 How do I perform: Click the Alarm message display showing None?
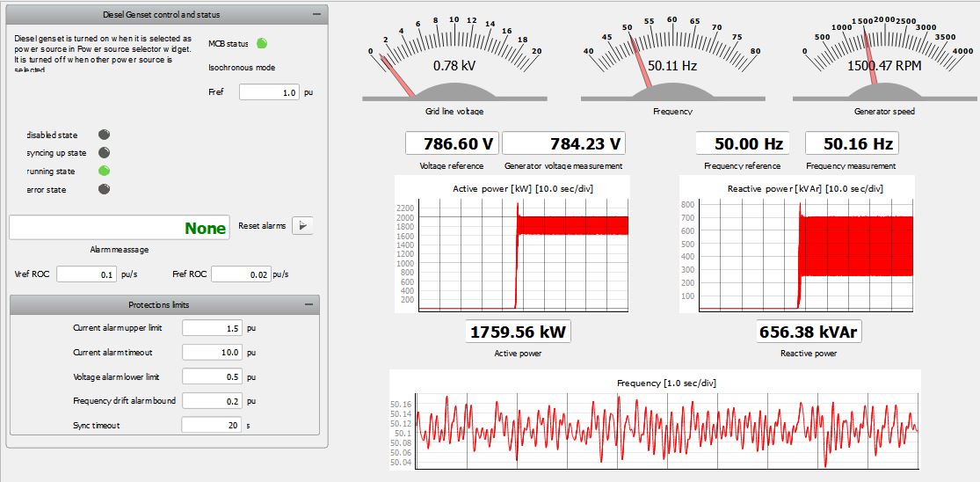point(119,228)
